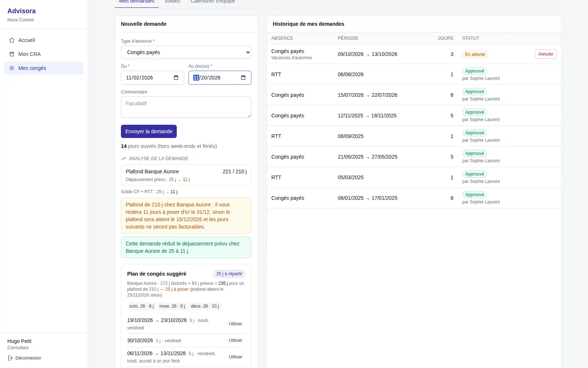
Task: Click the PÉRIODE column header
Action: (x=348, y=38)
